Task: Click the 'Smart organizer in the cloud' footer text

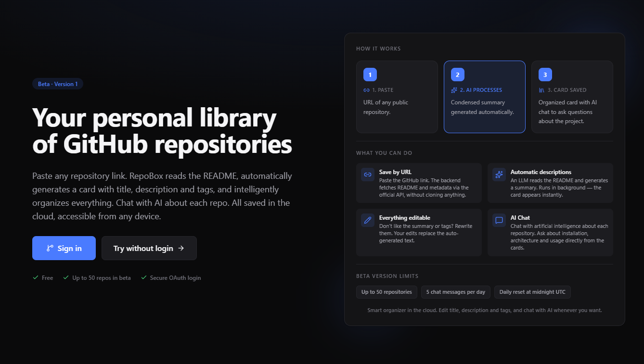Action: (x=485, y=310)
